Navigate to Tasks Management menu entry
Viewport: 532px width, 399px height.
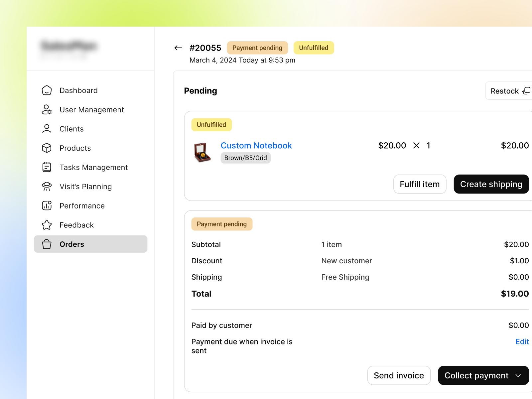93,167
